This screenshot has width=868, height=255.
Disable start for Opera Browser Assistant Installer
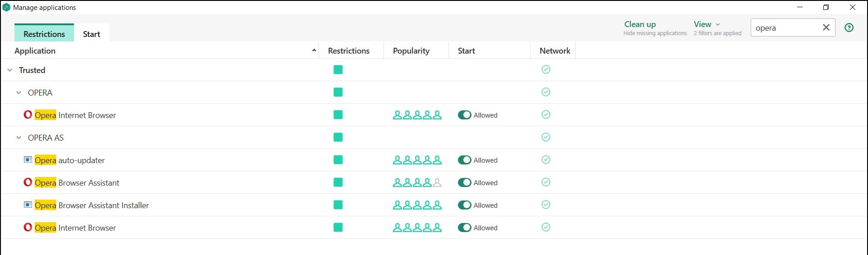pyautogui.click(x=465, y=205)
